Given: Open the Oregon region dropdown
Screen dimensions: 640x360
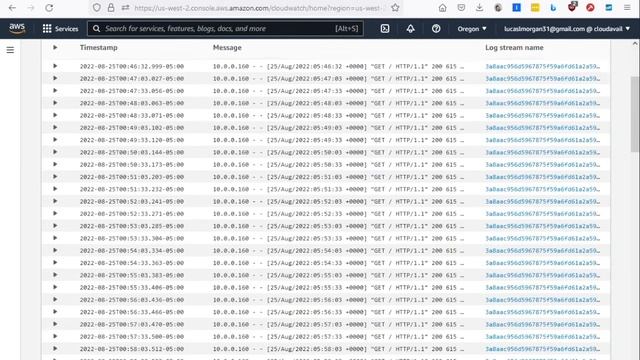Looking at the screenshot, I should [472, 29].
